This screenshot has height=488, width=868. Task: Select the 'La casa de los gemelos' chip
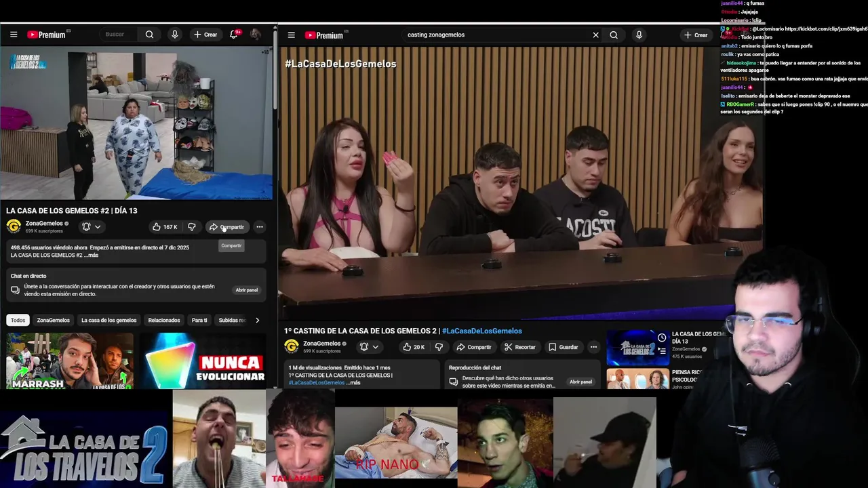[108, 320]
